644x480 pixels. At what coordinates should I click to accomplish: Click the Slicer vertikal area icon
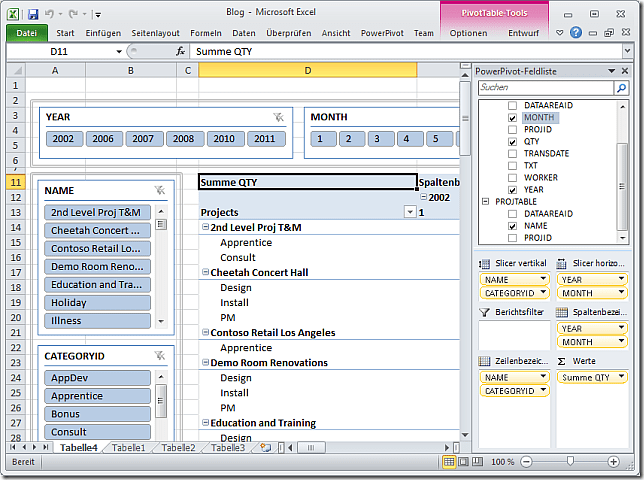point(485,263)
